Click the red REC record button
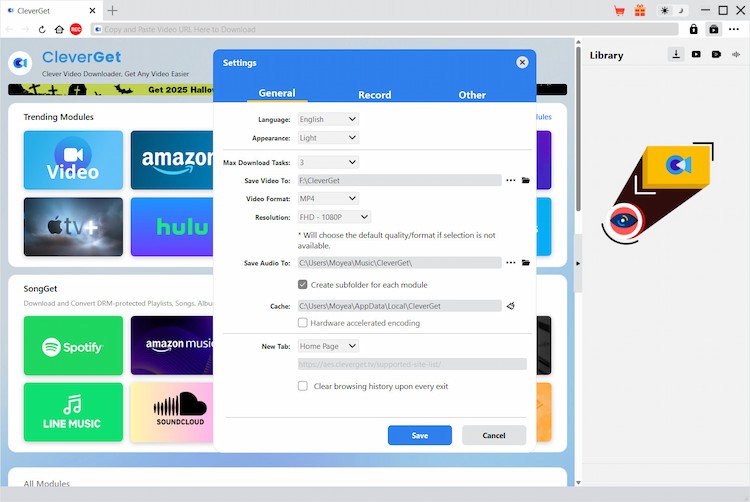 [x=76, y=29]
